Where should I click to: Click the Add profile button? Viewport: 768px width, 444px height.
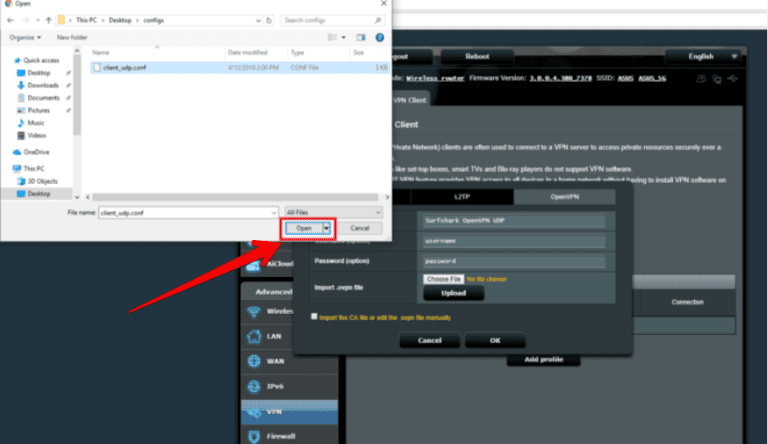click(x=543, y=360)
